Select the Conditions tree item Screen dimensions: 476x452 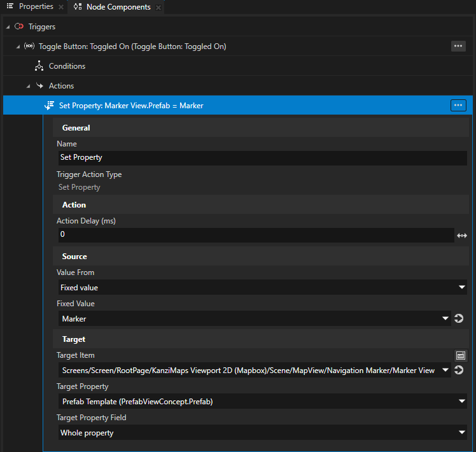coord(67,66)
